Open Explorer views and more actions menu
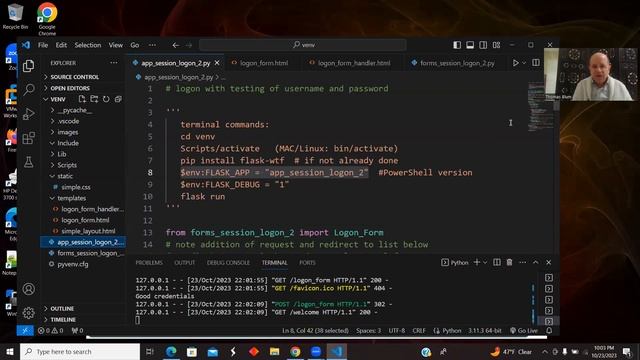 point(114,63)
